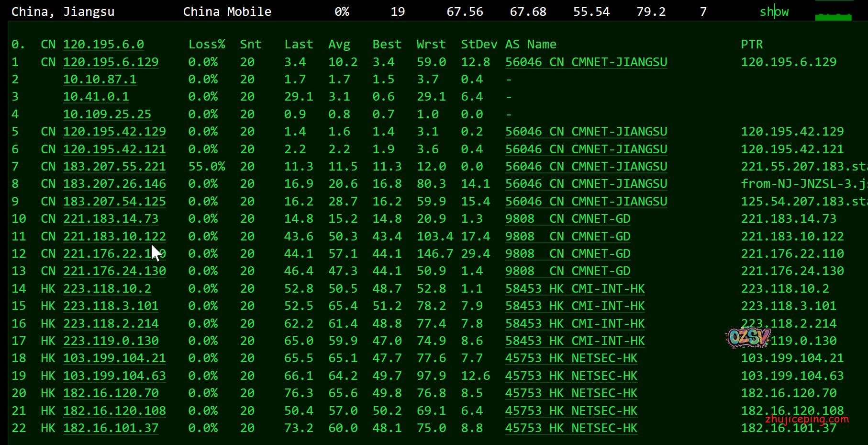Open the 223.119.0.130 IP link
The height and width of the screenshot is (445, 868).
[x=111, y=341]
